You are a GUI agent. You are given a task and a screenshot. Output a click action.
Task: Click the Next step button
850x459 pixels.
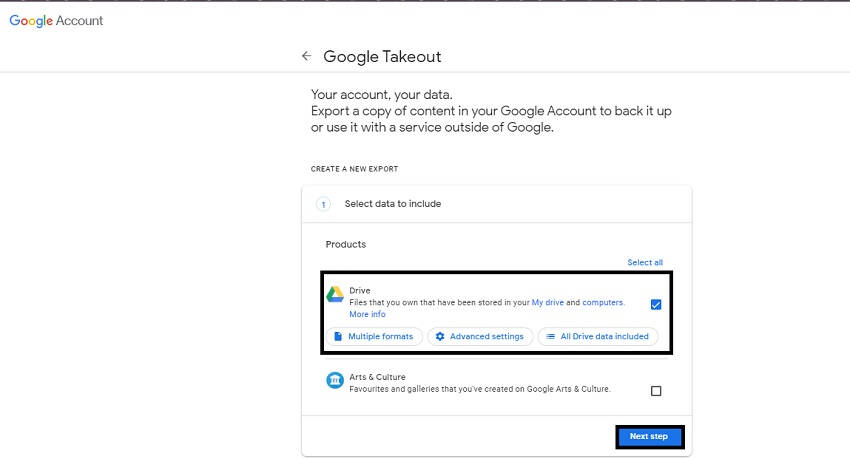coord(649,436)
